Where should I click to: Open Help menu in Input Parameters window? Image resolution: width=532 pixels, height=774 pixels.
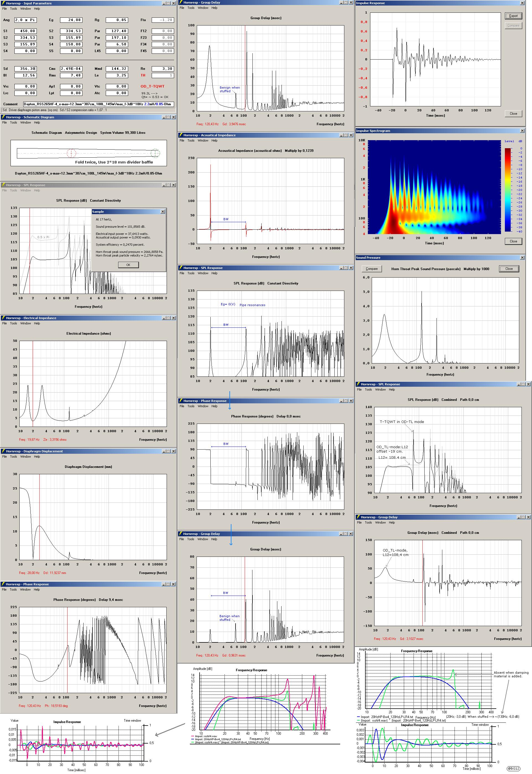click(x=37, y=9)
